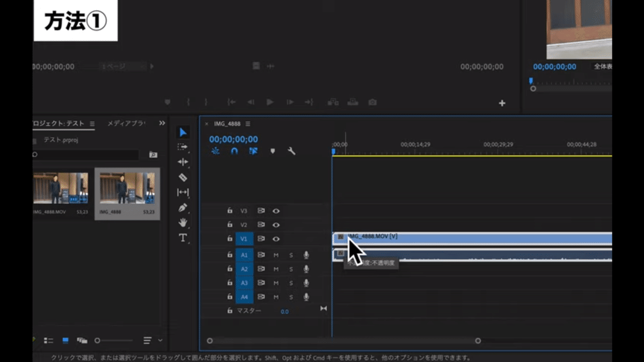The height and width of the screenshot is (362, 644).
Task: Hide the V3 track output
Action: pyautogui.click(x=276, y=211)
